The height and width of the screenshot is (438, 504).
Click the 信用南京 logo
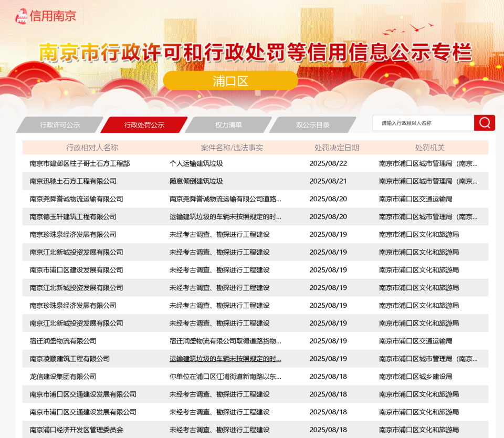click(x=46, y=16)
